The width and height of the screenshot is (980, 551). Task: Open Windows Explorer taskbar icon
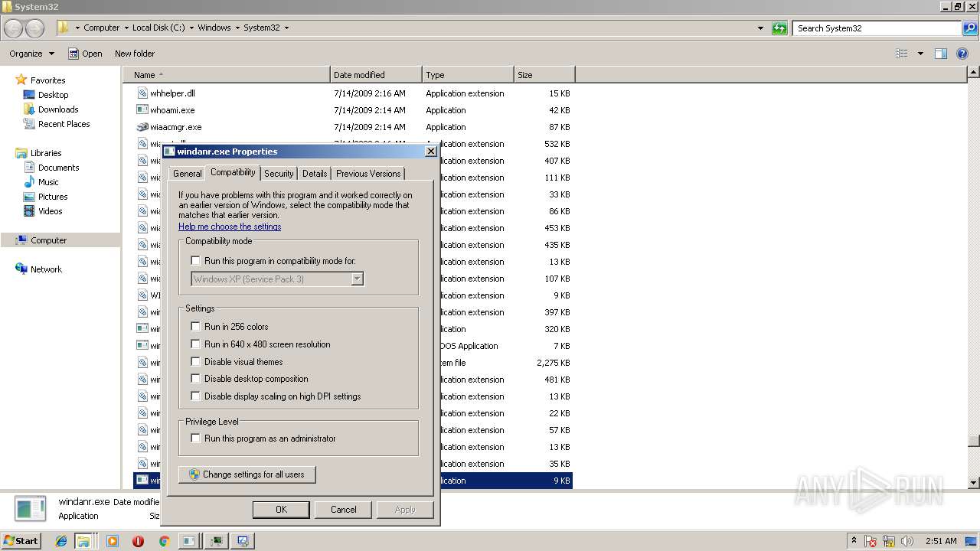[83, 541]
